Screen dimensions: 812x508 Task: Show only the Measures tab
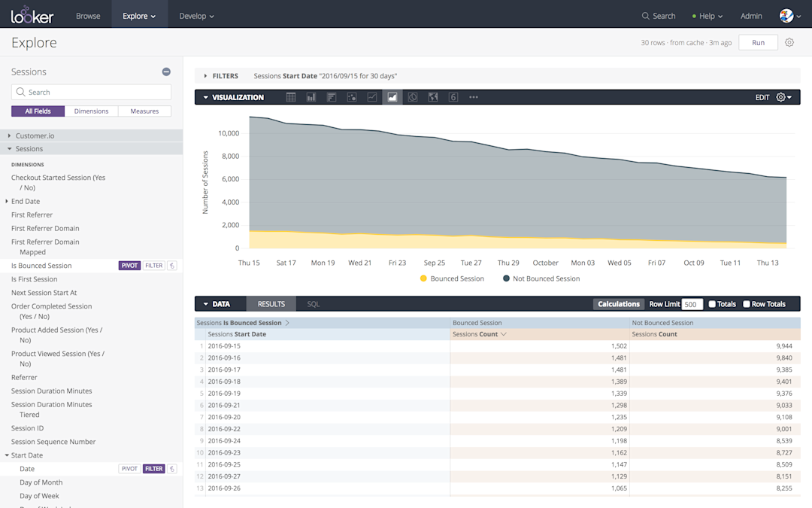144,111
